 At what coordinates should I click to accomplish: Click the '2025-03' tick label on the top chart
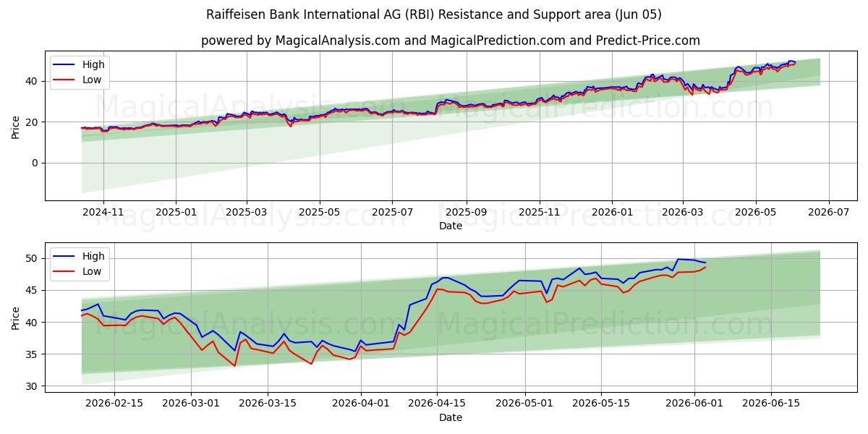[x=247, y=213]
